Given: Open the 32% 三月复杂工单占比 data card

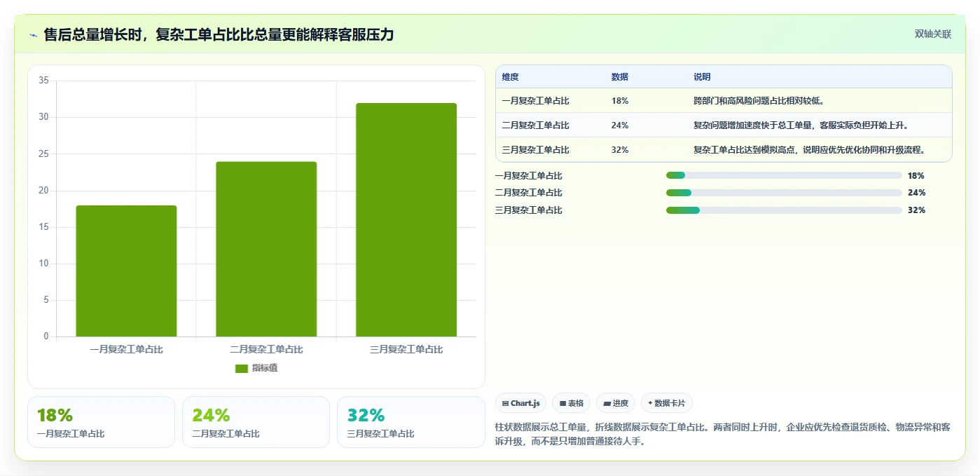Looking at the screenshot, I should [x=411, y=422].
